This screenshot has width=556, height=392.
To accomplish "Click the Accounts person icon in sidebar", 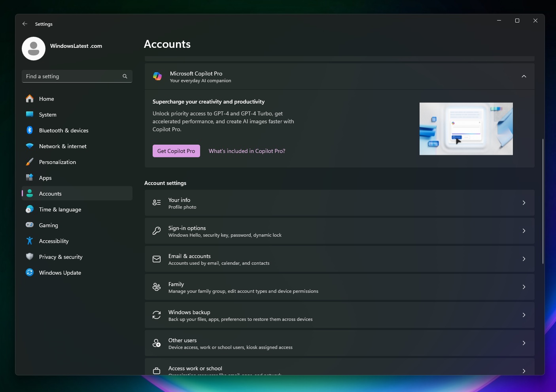I will click(30, 193).
